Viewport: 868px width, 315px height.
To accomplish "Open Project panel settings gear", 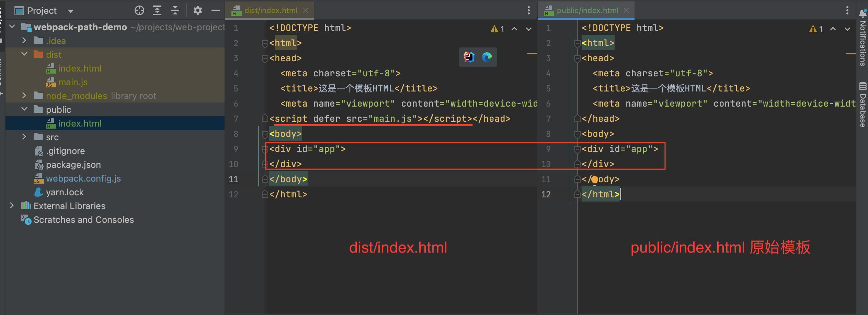I will (x=197, y=11).
